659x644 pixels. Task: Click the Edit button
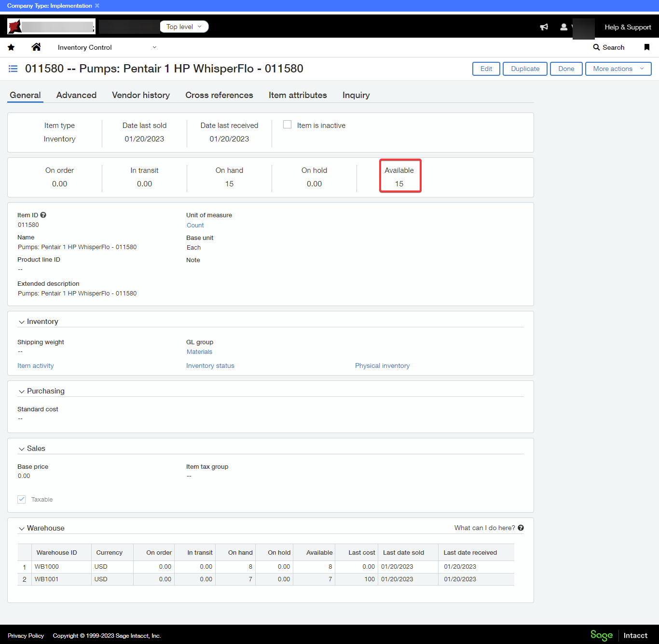tap(486, 69)
